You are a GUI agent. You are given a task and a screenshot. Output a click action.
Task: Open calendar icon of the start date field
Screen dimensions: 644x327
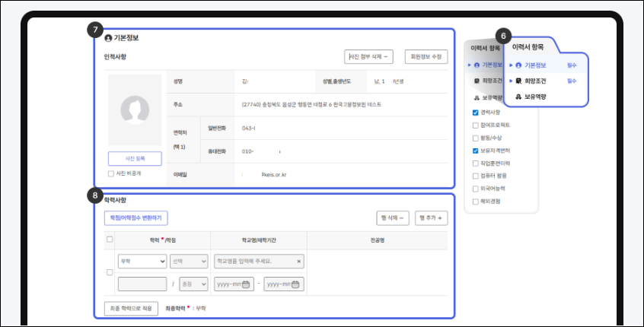(x=246, y=284)
